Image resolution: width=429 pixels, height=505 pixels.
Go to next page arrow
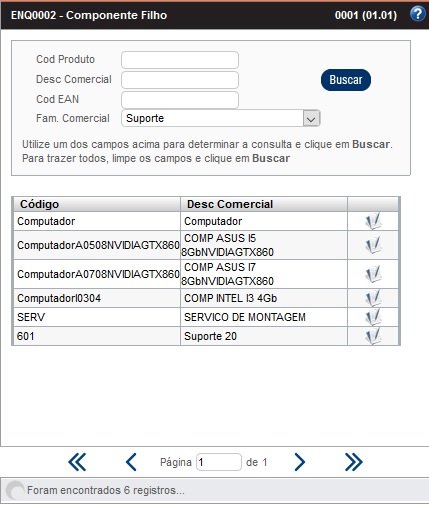[x=300, y=462]
